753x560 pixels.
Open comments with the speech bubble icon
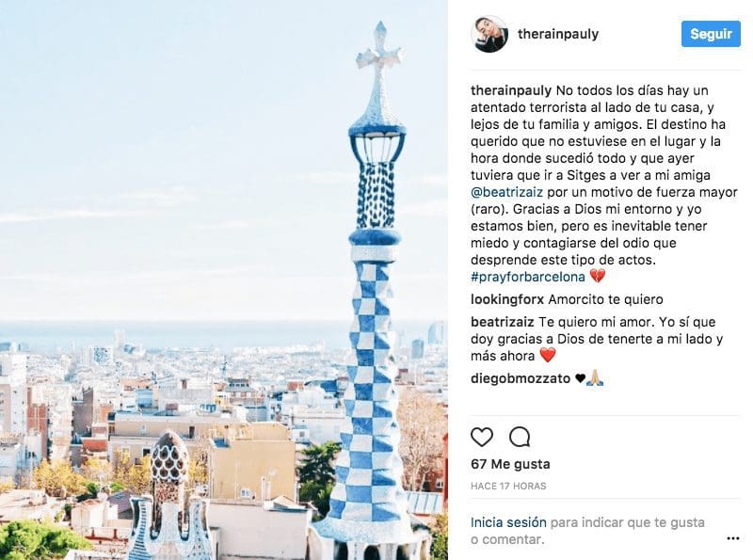click(520, 437)
